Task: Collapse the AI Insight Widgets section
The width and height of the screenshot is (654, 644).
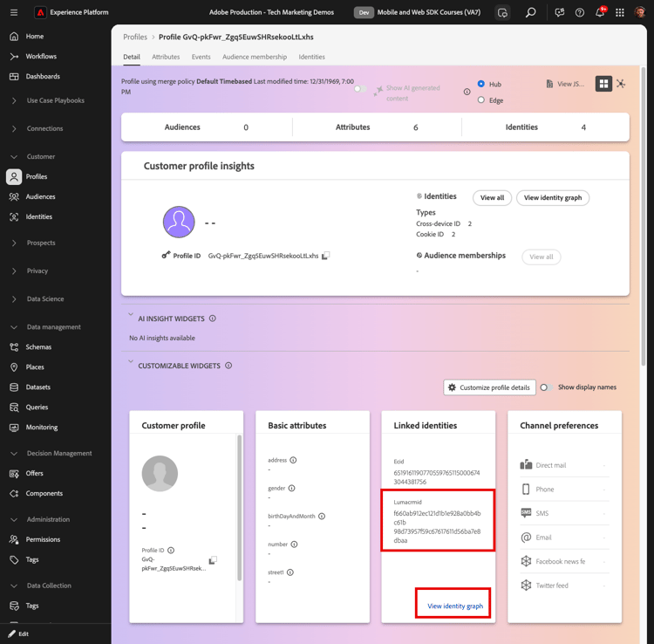Action: tap(131, 315)
